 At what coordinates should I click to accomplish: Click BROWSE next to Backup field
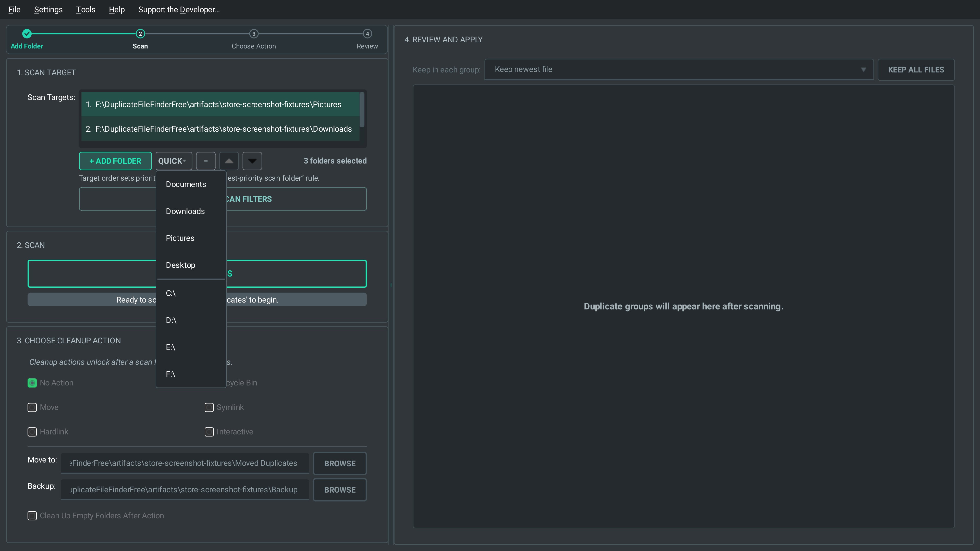[x=340, y=490]
